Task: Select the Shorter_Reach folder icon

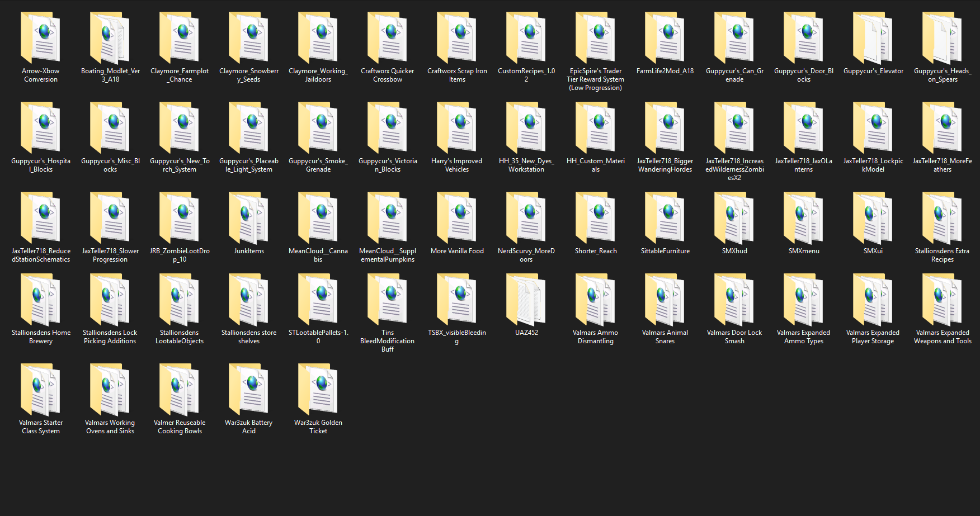Action: pos(596,218)
